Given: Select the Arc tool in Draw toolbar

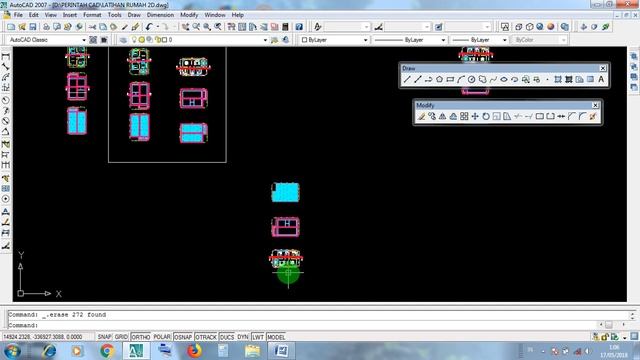Looking at the screenshot, I should pos(460,80).
